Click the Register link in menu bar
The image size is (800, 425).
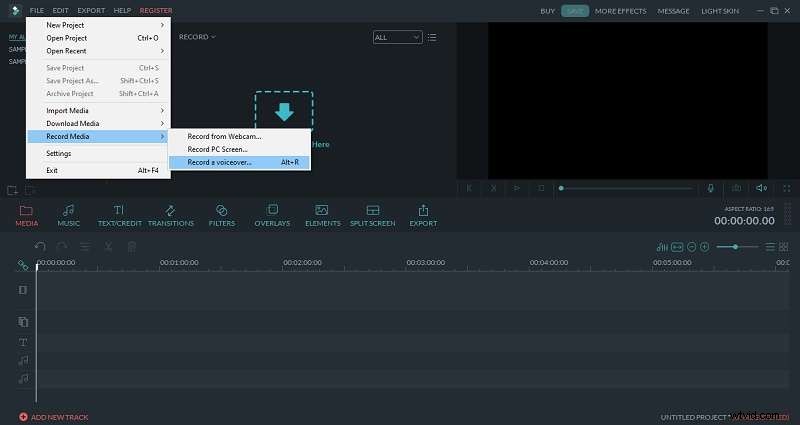156,10
